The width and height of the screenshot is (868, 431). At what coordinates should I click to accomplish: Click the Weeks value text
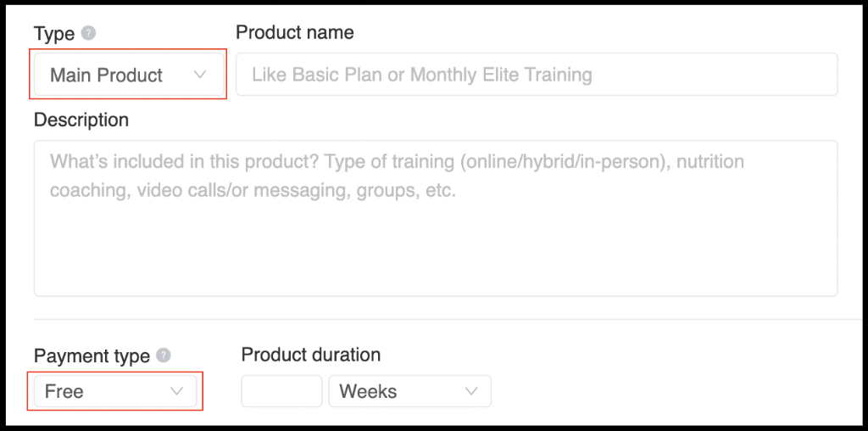[368, 392]
